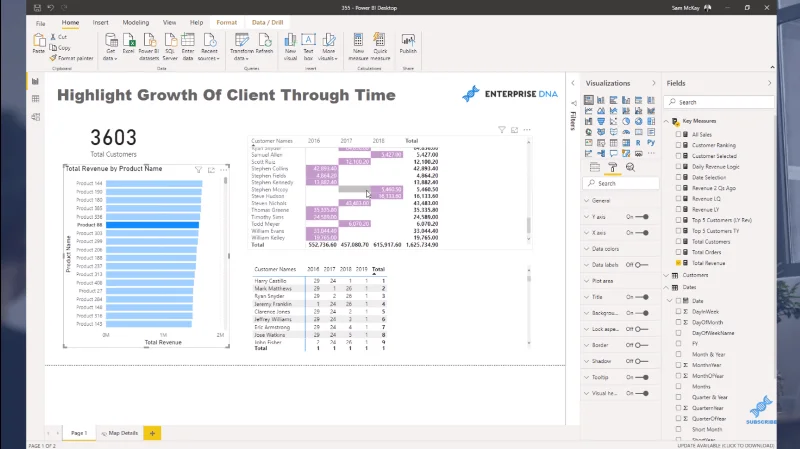Select the Map visual icon

(589, 132)
